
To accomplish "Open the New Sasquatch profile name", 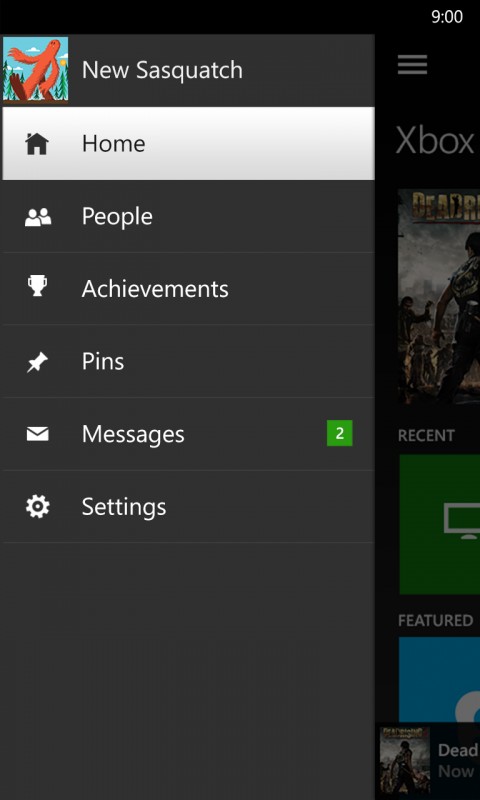I will click(x=162, y=70).
